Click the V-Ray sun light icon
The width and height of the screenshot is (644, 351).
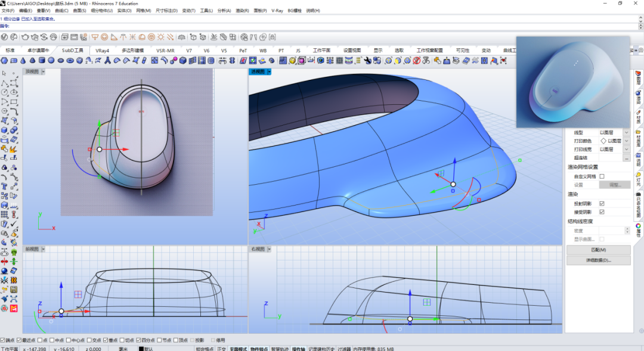pyautogui.click(x=160, y=37)
